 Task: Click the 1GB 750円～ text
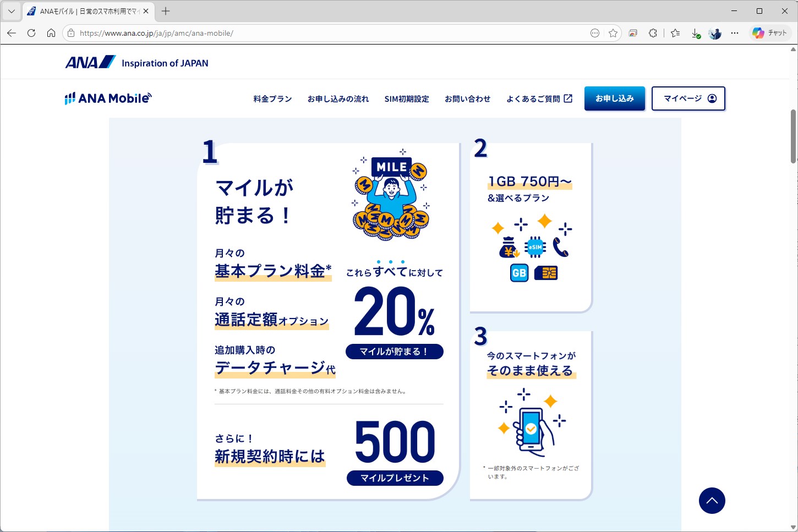pyautogui.click(x=530, y=182)
